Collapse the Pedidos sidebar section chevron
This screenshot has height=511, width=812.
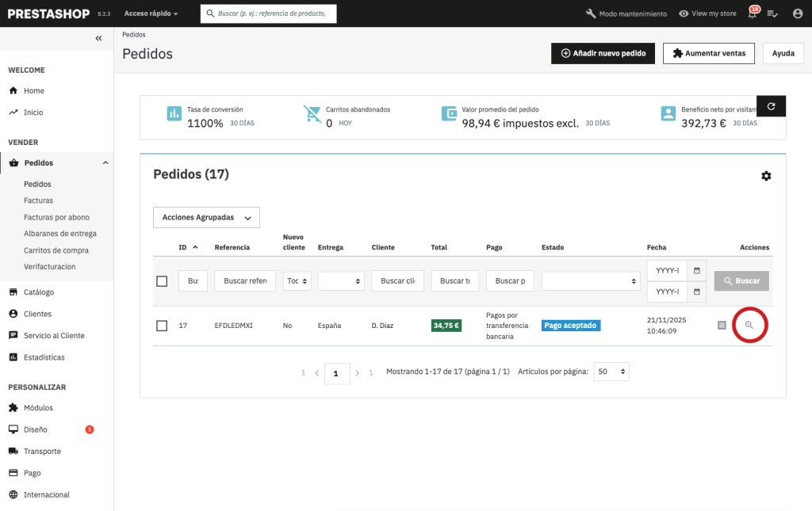pyautogui.click(x=105, y=163)
